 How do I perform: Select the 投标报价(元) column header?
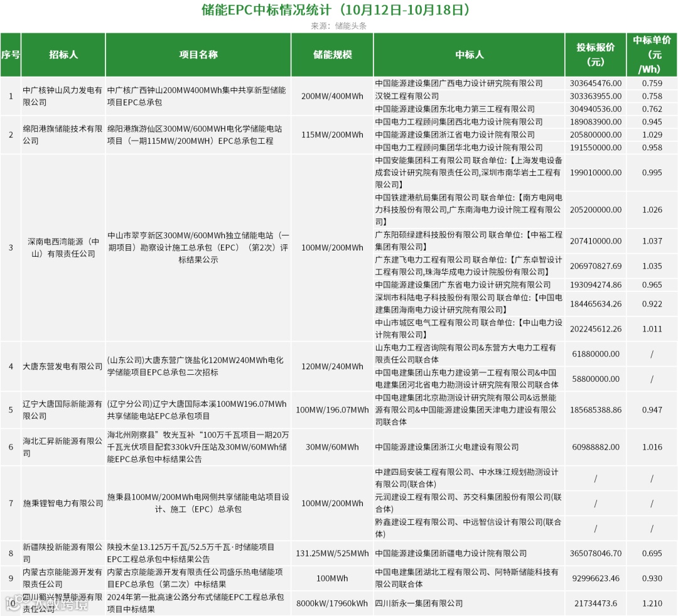[595, 55]
